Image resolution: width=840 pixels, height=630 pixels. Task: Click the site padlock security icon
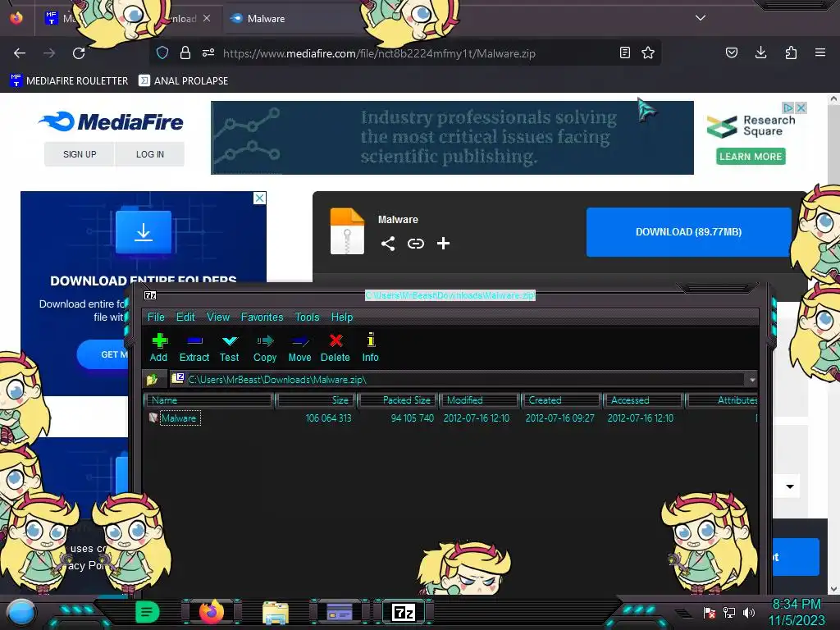[x=185, y=52]
